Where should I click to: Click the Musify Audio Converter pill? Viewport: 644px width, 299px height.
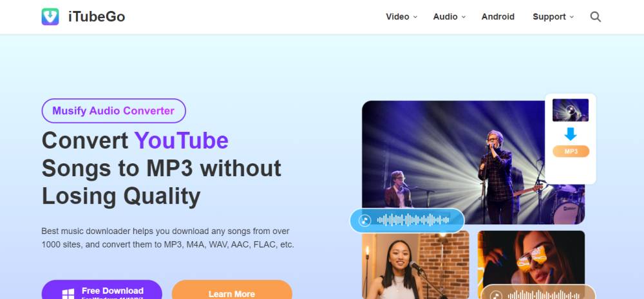pyautogui.click(x=114, y=111)
